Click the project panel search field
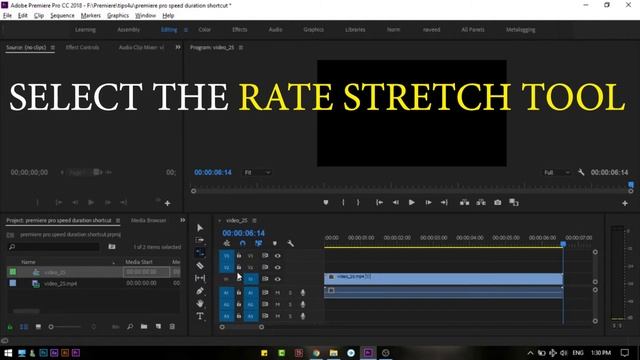Screen dimensions: 640x360 pos(53,247)
